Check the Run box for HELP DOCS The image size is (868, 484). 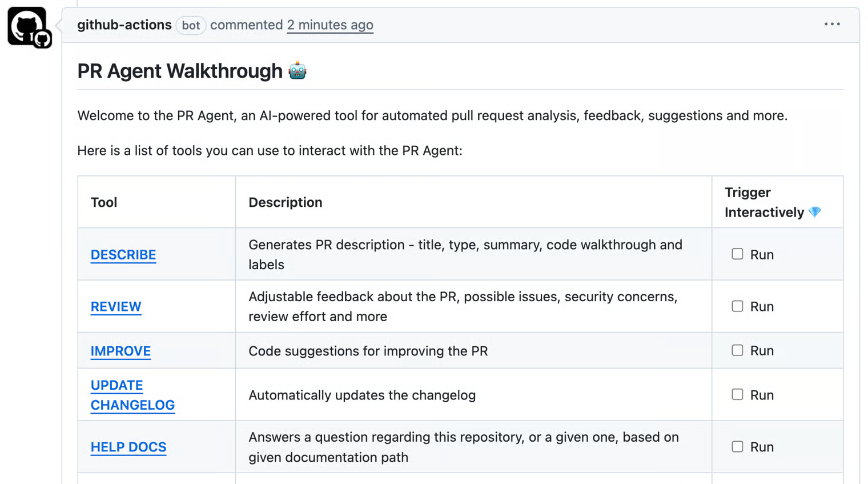737,447
